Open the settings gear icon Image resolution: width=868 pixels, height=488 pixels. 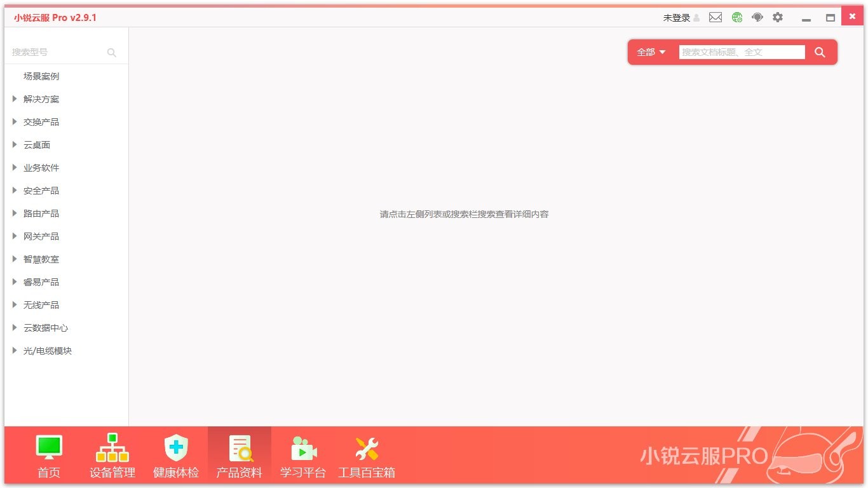coord(777,17)
